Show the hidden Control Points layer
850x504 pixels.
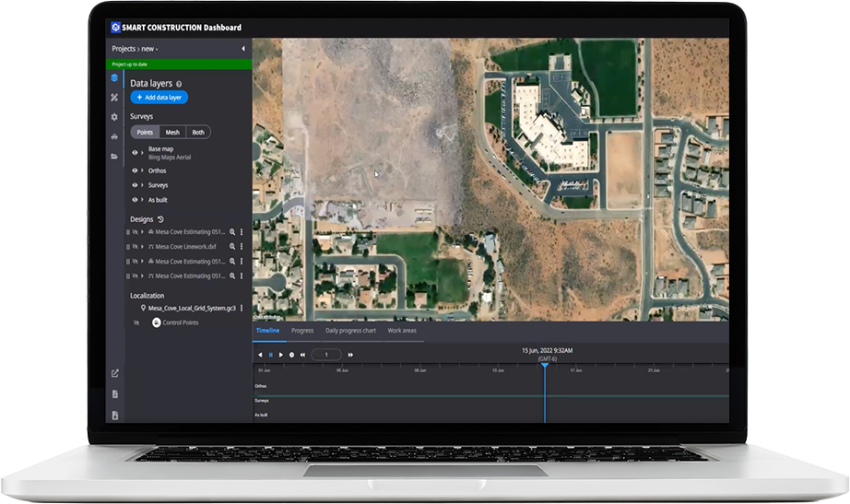pos(136,322)
